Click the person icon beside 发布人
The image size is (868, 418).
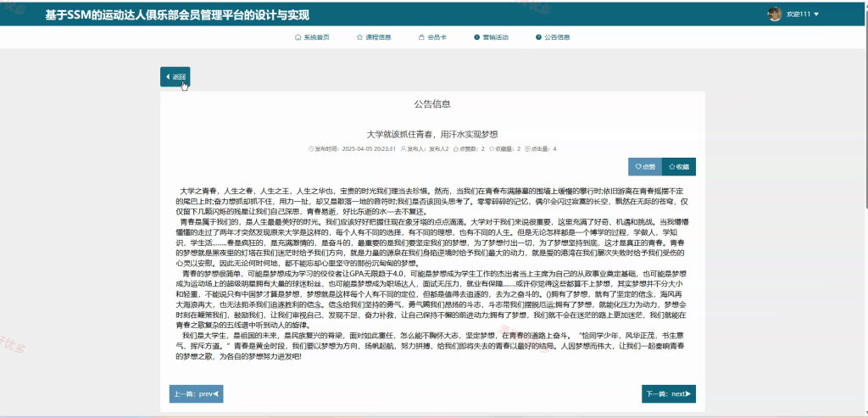click(403, 149)
